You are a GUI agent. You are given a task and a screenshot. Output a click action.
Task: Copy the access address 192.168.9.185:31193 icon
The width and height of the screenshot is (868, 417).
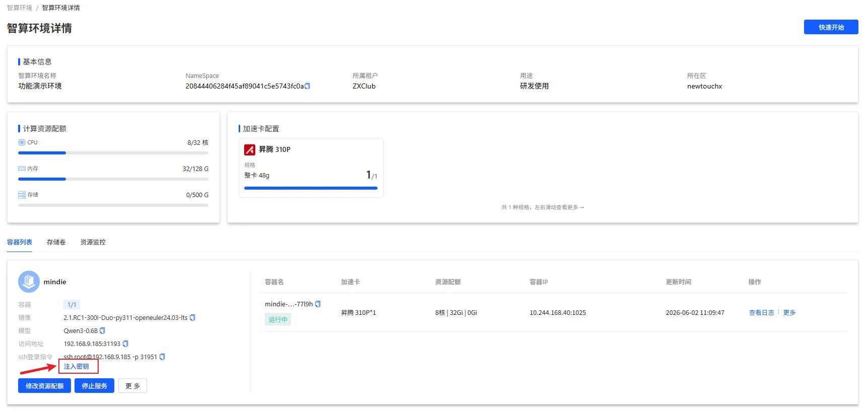point(125,344)
